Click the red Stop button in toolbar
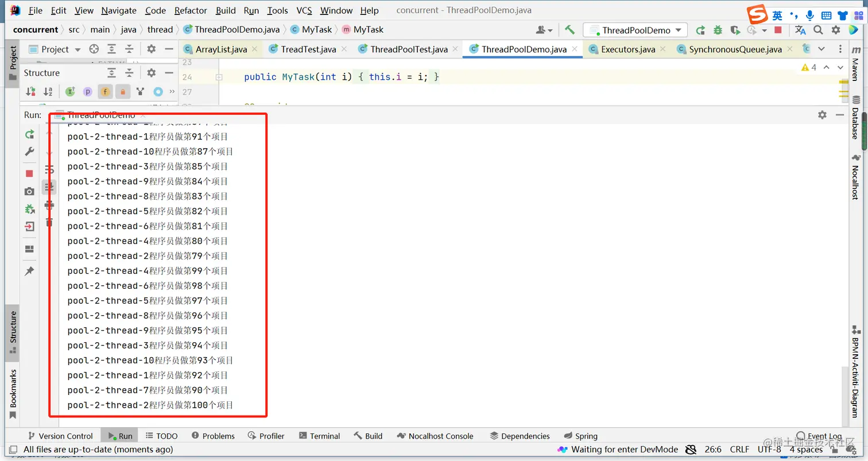 click(x=778, y=30)
